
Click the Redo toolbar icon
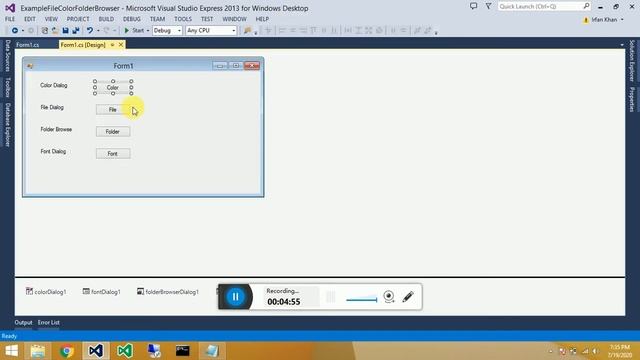point(107,31)
